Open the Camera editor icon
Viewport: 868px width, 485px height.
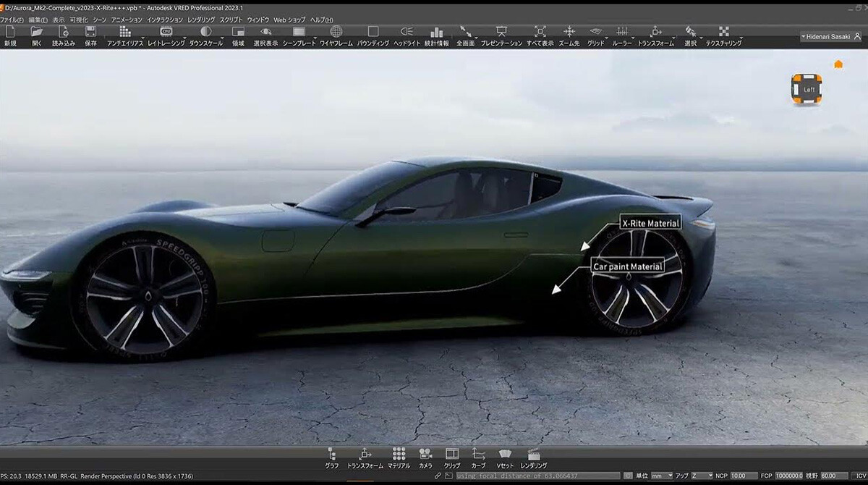click(x=425, y=455)
